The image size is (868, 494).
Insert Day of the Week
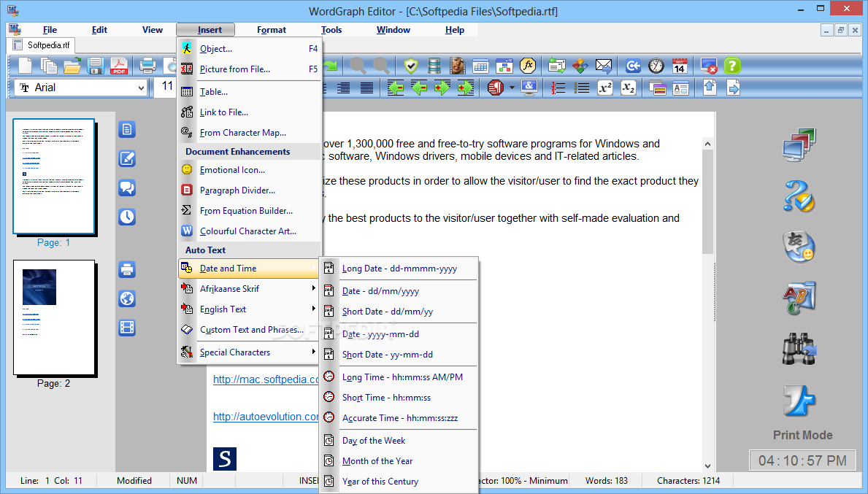(399, 441)
